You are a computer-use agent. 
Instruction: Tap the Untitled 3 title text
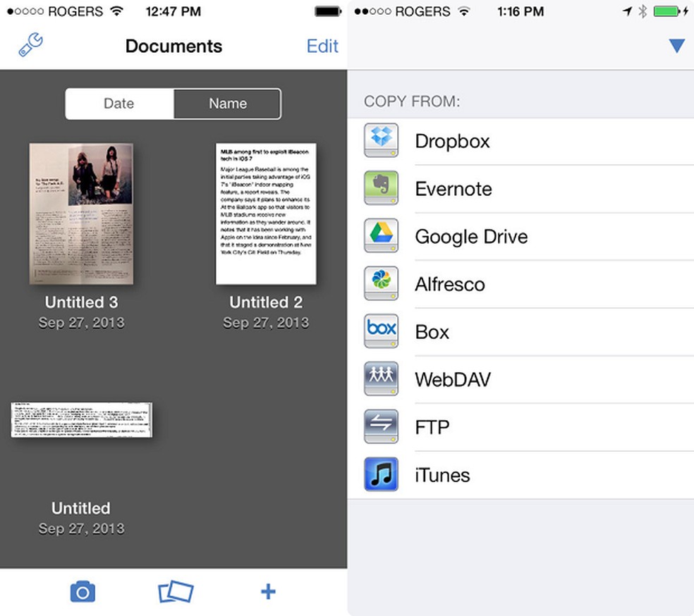click(81, 302)
